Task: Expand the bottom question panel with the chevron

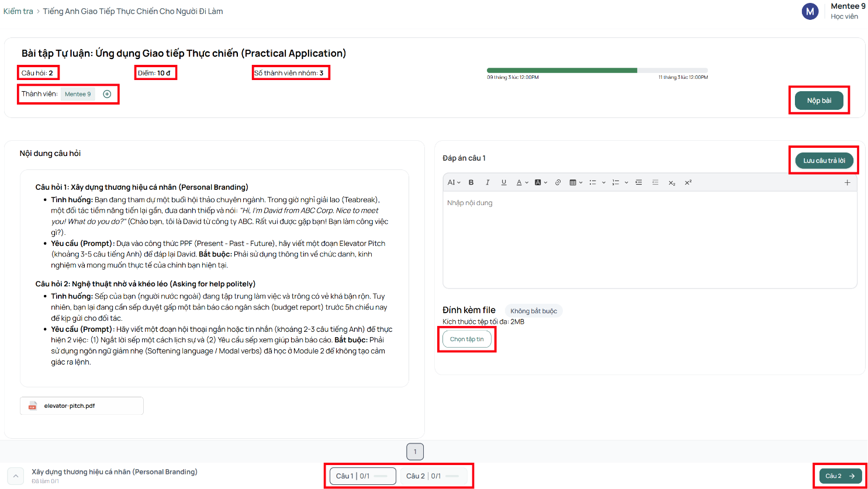Action: coord(16,476)
